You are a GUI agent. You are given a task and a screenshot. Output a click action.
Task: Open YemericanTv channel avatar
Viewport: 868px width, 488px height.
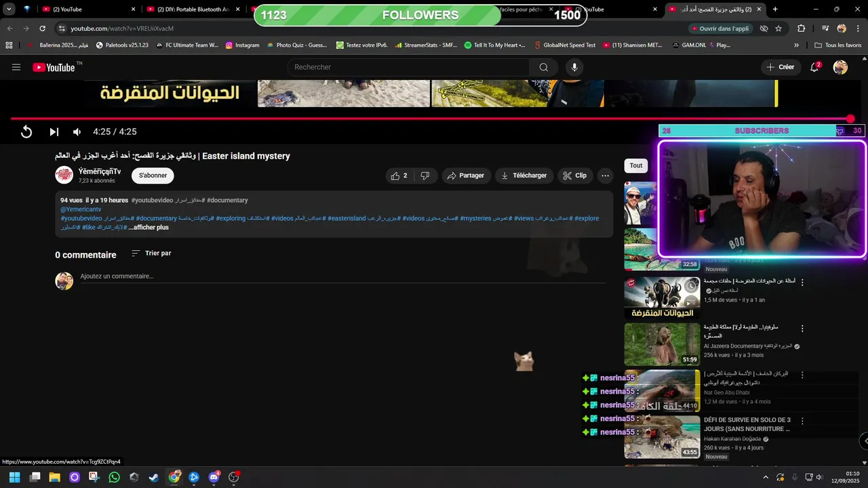point(64,175)
